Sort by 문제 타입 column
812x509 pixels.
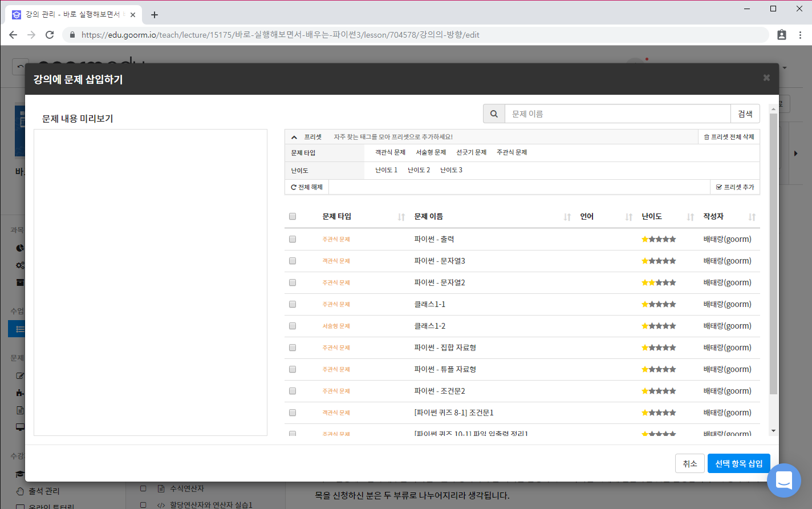point(401,217)
